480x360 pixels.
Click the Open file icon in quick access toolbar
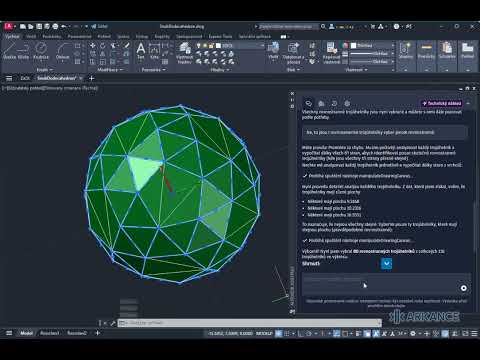[x=31, y=26]
